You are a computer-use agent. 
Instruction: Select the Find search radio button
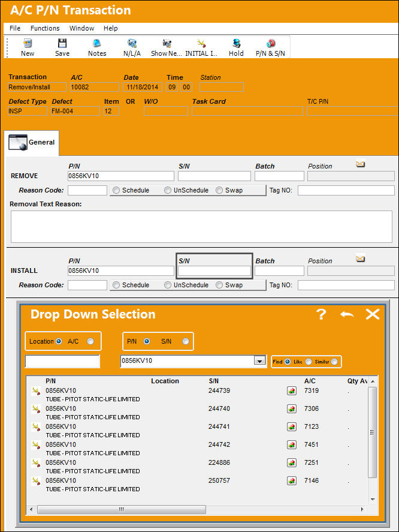click(288, 362)
